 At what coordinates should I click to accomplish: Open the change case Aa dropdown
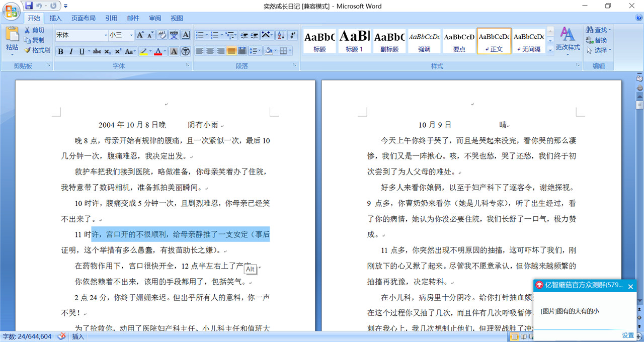pos(130,51)
